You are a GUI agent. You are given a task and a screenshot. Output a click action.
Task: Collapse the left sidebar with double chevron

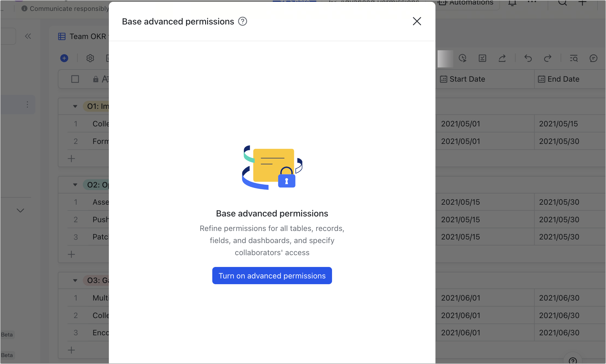pos(28,36)
